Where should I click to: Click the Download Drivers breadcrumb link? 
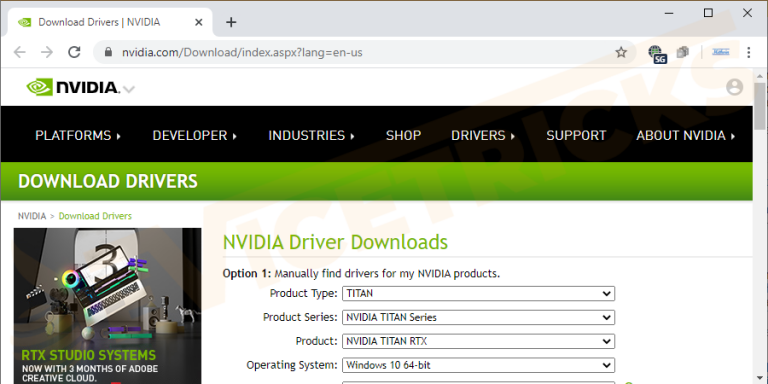(95, 216)
